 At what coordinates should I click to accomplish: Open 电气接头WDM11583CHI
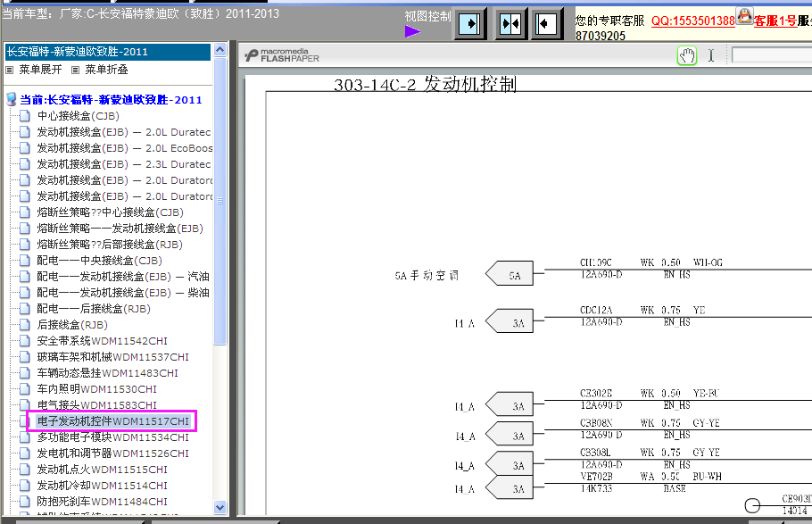[97, 404]
